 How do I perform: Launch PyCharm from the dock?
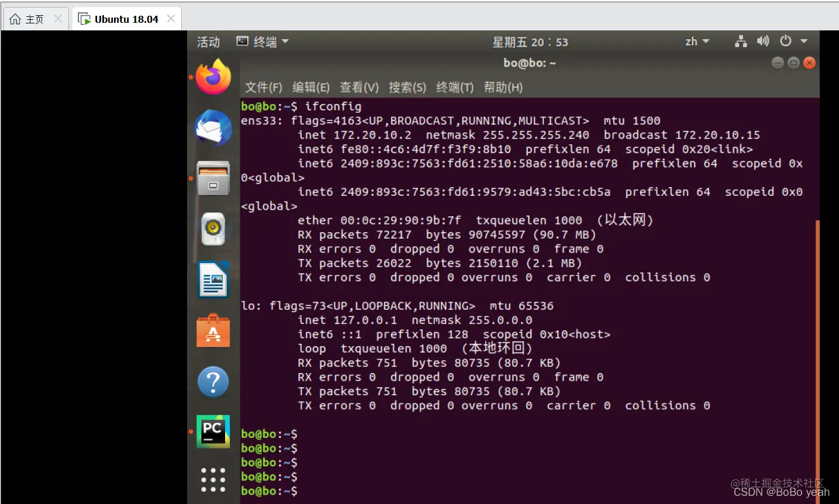click(213, 431)
